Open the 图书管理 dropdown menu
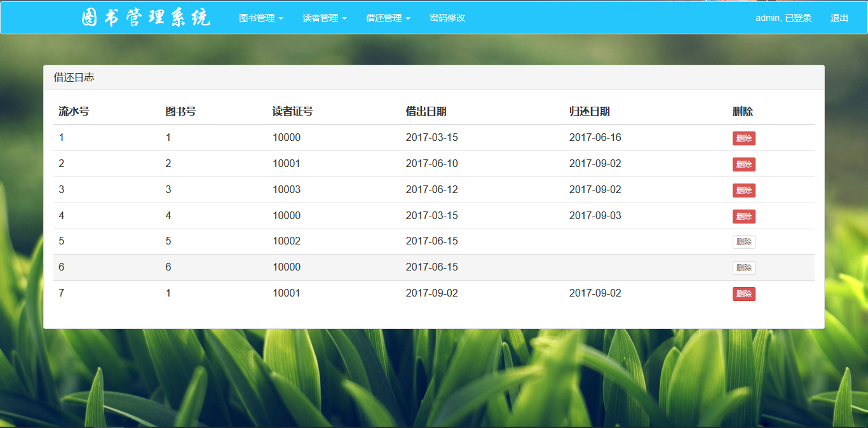The width and height of the screenshot is (868, 428). click(x=261, y=18)
